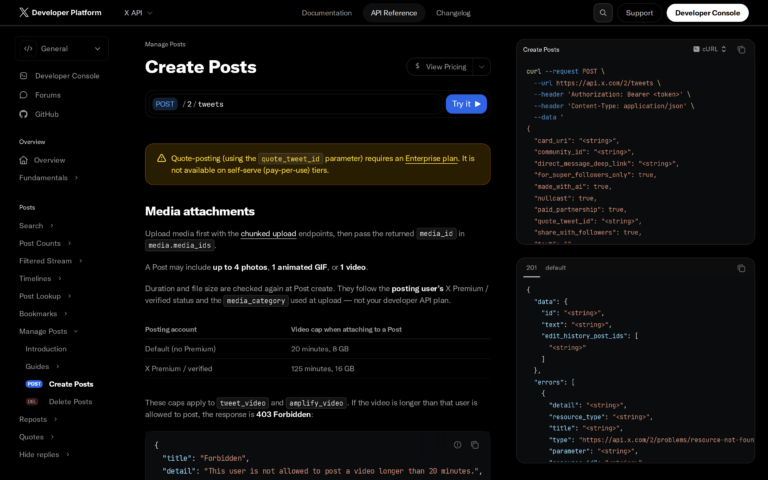Expand the Reposts section

(55, 419)
